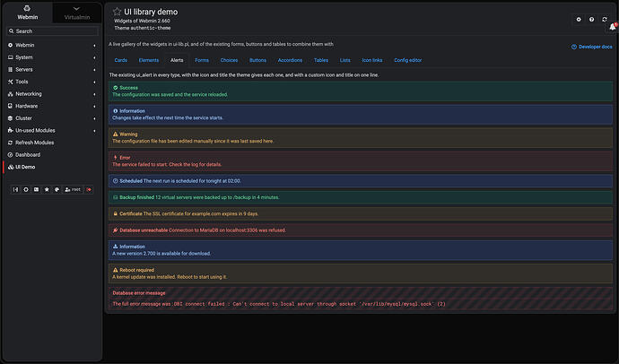Select the Webmin sidebar tab

pos(28,13)
